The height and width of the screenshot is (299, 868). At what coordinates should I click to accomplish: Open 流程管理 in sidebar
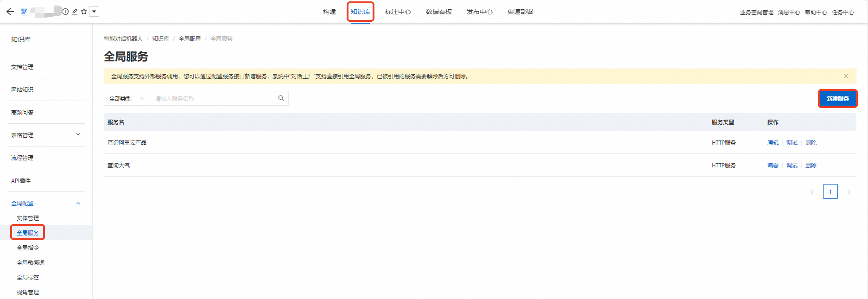[22, 158]
